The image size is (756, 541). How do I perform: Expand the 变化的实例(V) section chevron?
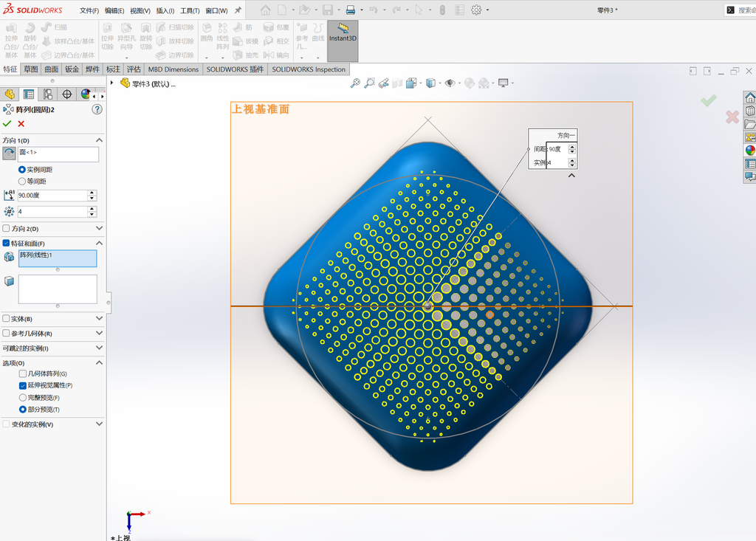click(100, 424)
